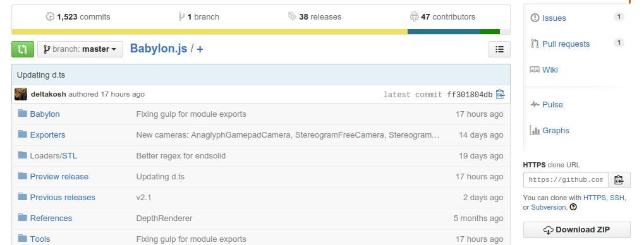Click the green language bar segment
Screen dimensions: 644x245
click(490, 32)
